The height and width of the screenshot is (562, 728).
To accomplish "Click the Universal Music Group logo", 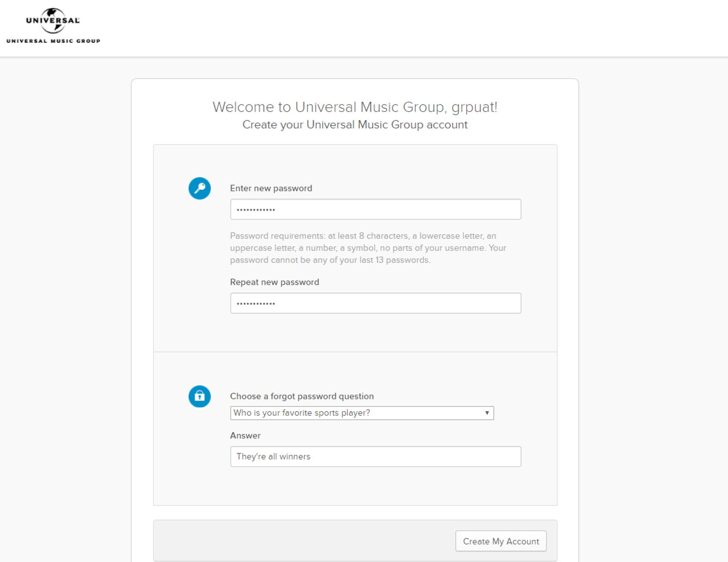I will tap(53, 25).
